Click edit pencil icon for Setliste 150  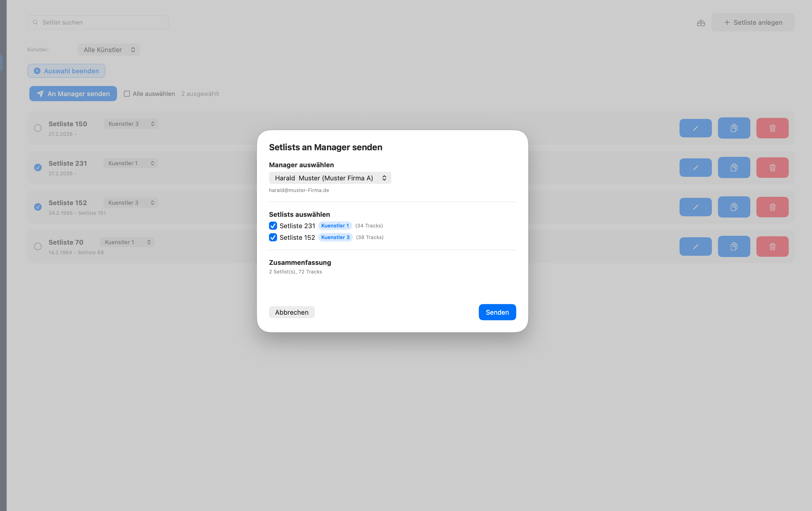(695, 128)
